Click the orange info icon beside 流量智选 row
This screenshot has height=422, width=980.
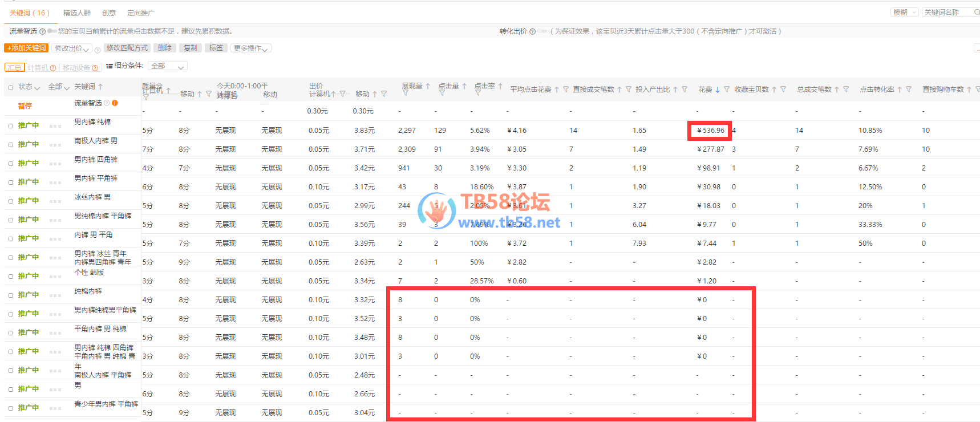click(115, 103)
